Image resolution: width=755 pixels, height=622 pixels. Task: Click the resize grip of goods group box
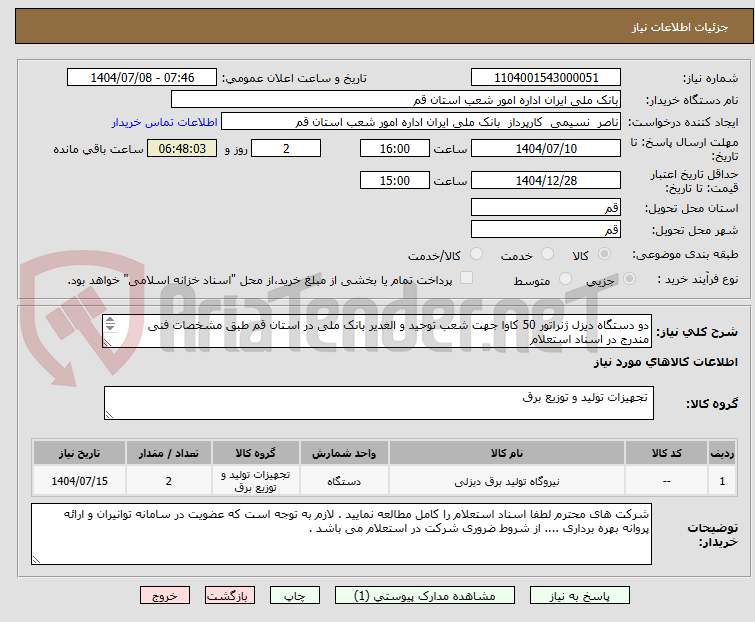109,415
